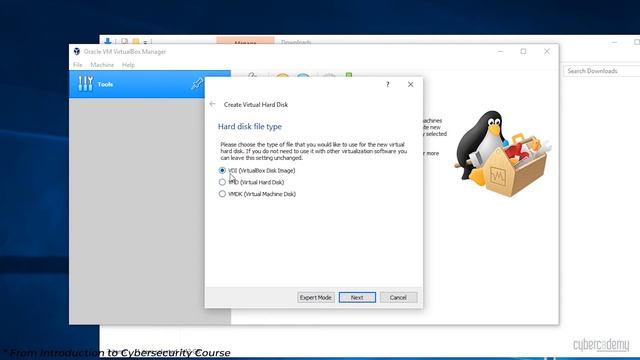Select VDI (VirtualBox Disk Image) radio option

pyautogui.click(x=257, y=171)
